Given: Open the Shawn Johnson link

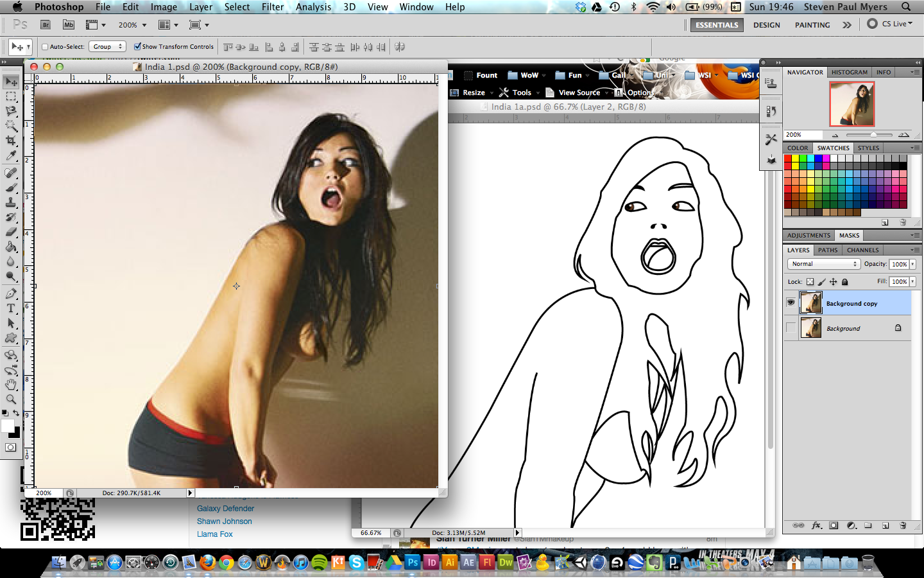Looking at the screenshot, I should 225,521.
